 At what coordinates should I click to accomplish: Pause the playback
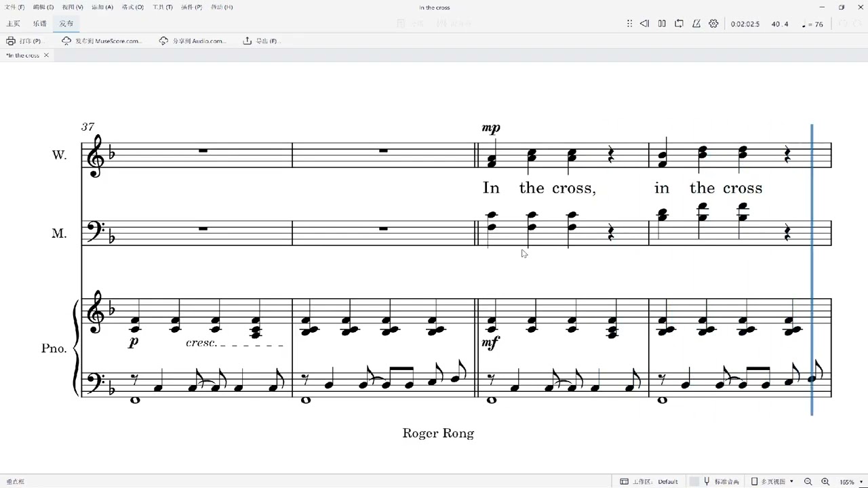pyautogui.click(x=662, y=24)
